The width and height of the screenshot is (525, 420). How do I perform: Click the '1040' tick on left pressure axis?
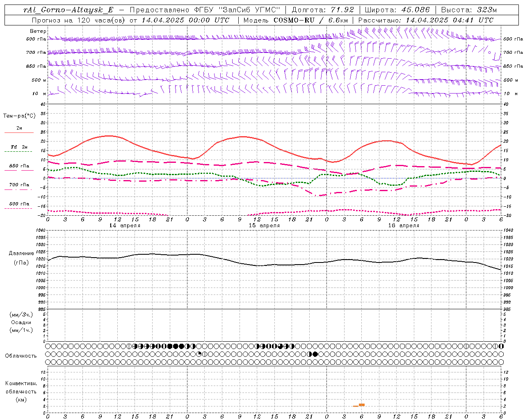[40, 231]
